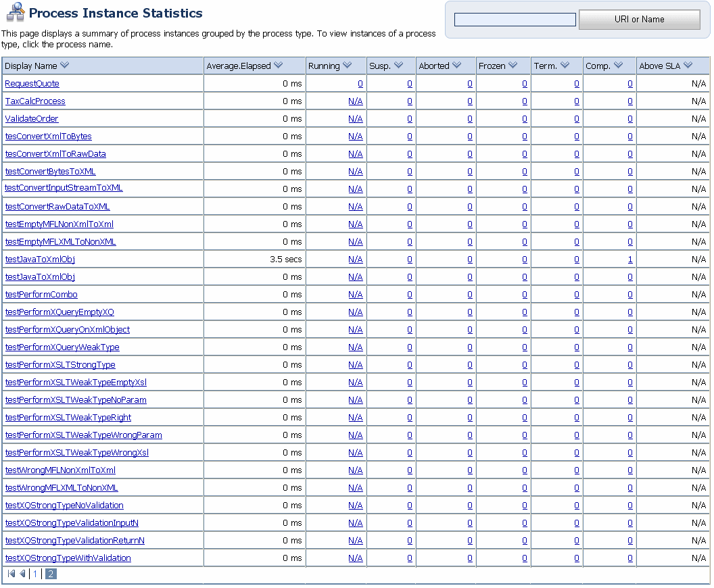Click the URI or Name button

[640, 20]
